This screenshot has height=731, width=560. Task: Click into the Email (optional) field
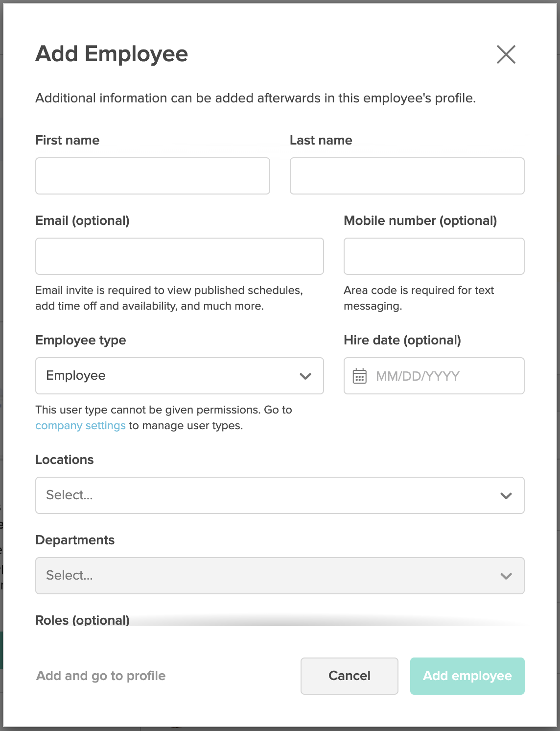point(179,256)
